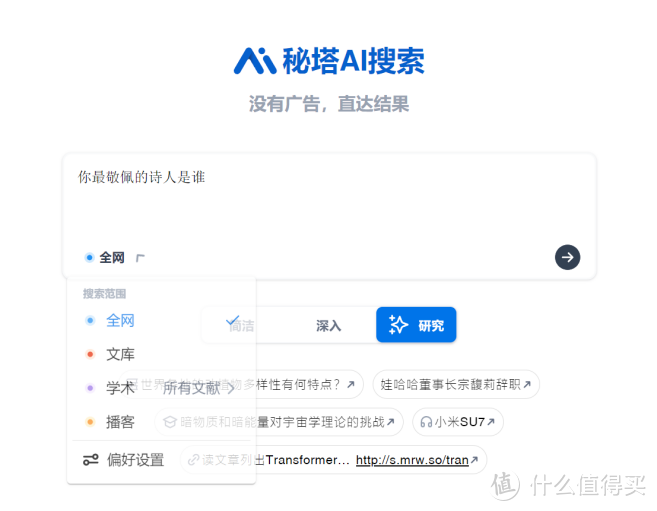Open suggestion 暗物质和暗能量对宇宙学理论的挑战

(279, 422)
